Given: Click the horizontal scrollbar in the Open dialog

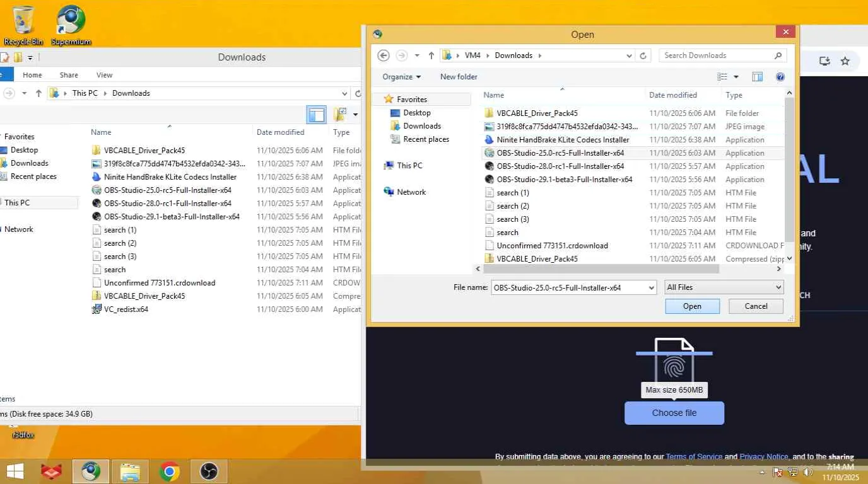Looking at the screenshot, I should [x=602, y=269].
